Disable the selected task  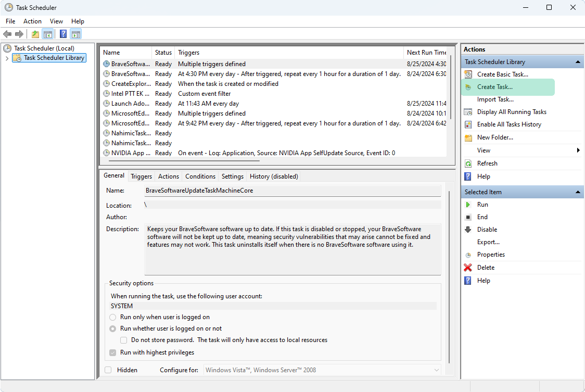click(487, 229)
